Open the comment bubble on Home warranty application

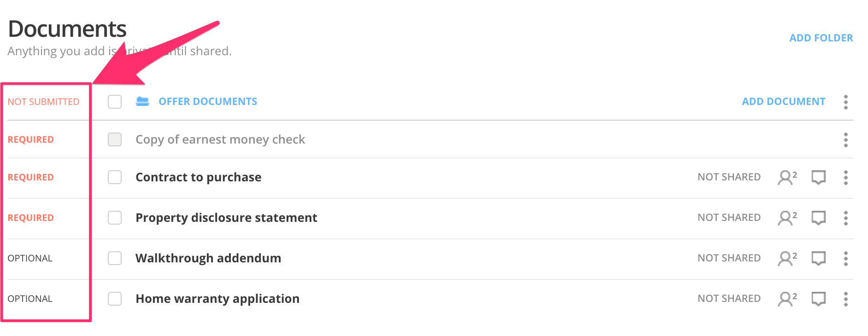coord(818,298)
